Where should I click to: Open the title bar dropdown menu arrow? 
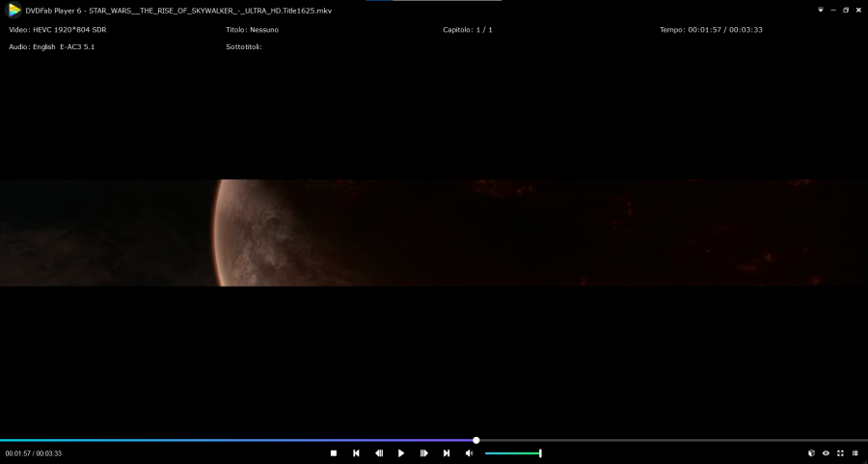pyautogui.click(x=821, y=10)
